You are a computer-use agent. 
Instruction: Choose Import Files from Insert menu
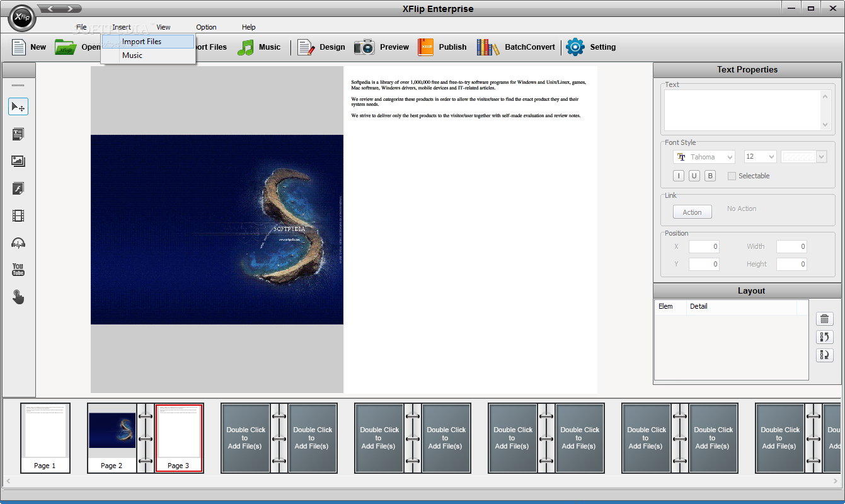click(x=148, y=42)
